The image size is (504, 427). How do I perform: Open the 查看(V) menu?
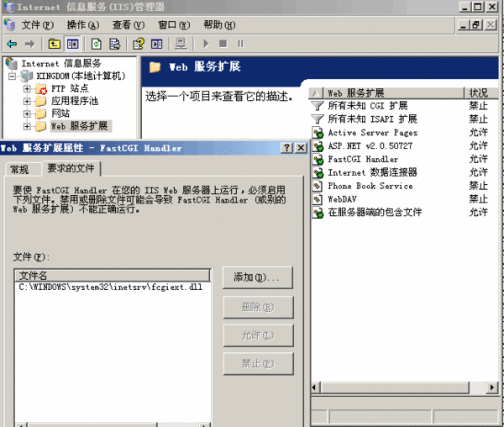click(x=128, y=25)
